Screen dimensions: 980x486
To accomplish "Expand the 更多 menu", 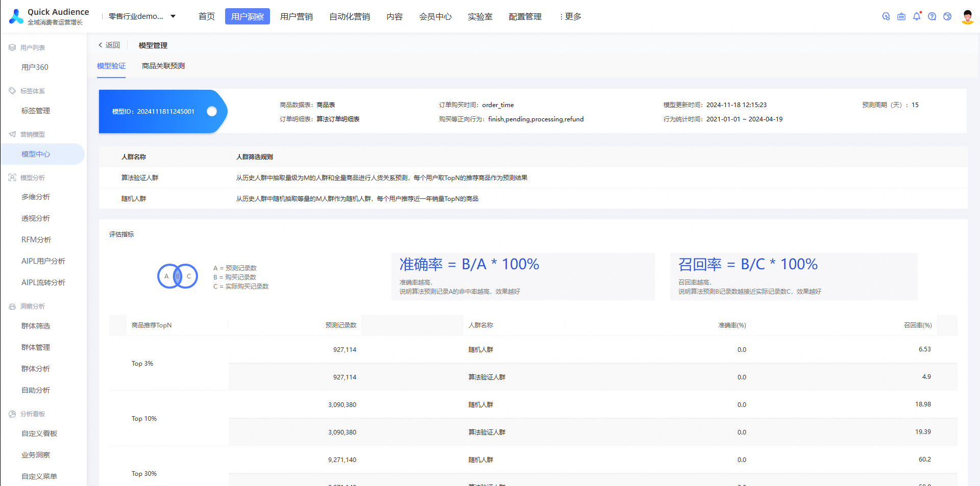I will pyautogui.click(x=570, y=16).
